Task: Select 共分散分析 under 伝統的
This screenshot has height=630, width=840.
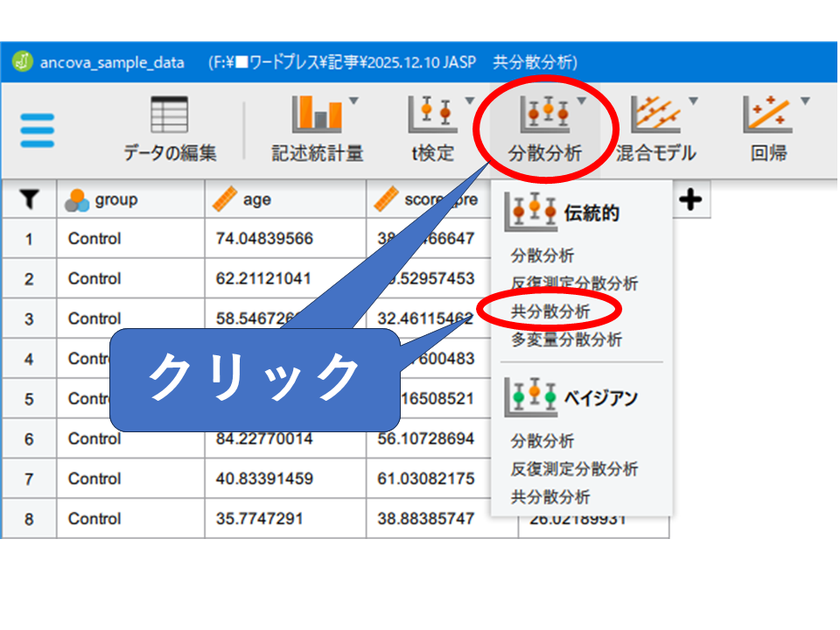Action: [x=550, y=311]
